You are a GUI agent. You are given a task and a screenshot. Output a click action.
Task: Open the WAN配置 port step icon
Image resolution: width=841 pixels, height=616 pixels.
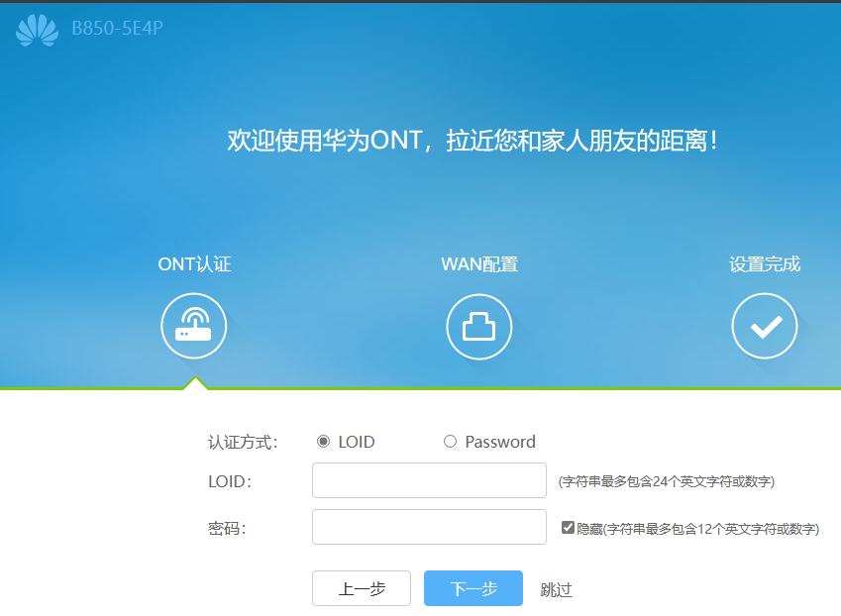pyautogui.click(x=479, y=327)
